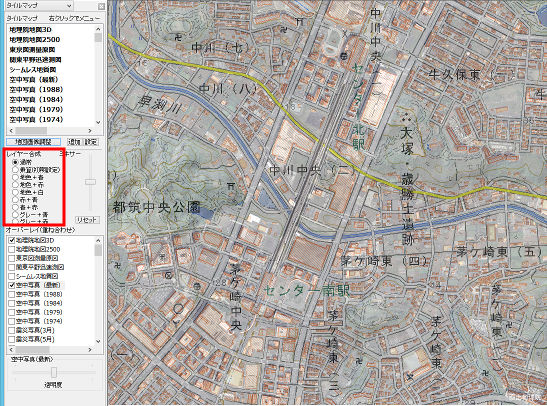
Task: Select シームレス地質図 in the tile map list
Action: pos(33,69)
